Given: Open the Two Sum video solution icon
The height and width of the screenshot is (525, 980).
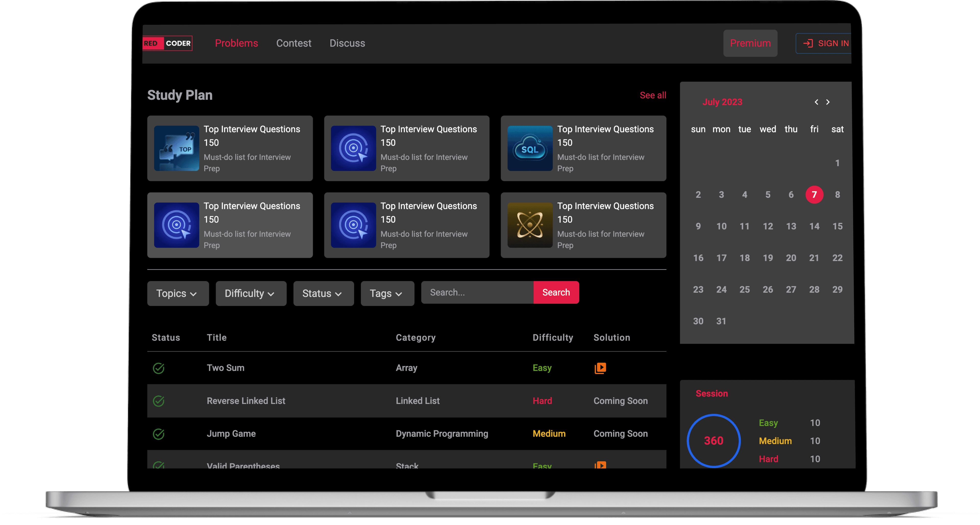Looking at the screenshot, I should point(600,368).
